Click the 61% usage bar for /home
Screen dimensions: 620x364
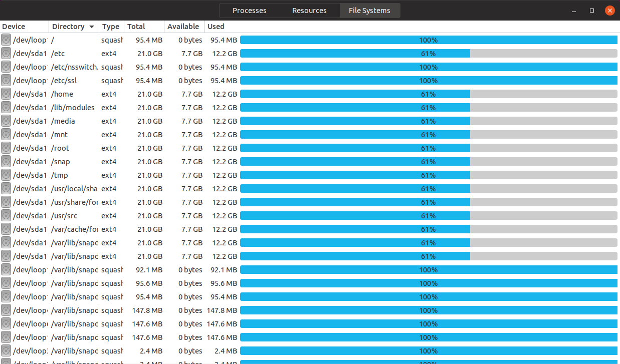[429, 94]
